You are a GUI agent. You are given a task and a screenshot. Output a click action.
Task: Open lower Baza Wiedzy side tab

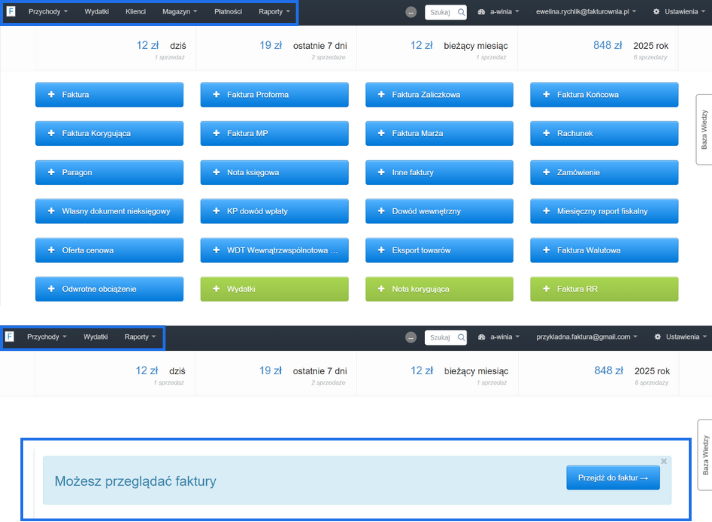pyautogui.click(x=705, y=455)
